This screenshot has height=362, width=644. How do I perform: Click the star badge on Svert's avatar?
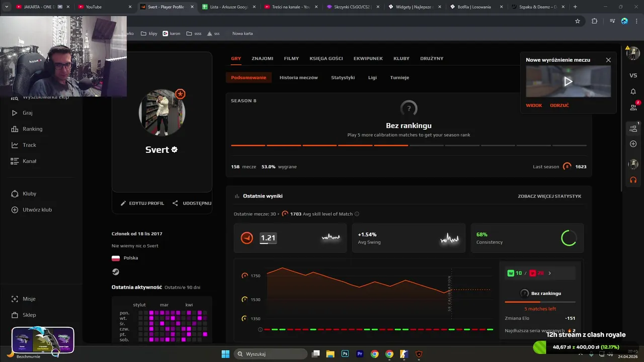(x=180, y=94)
